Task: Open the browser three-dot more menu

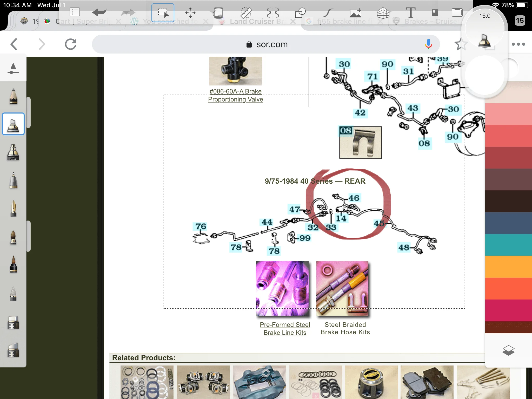Action: pyautogui.click(x=518, y=44)
